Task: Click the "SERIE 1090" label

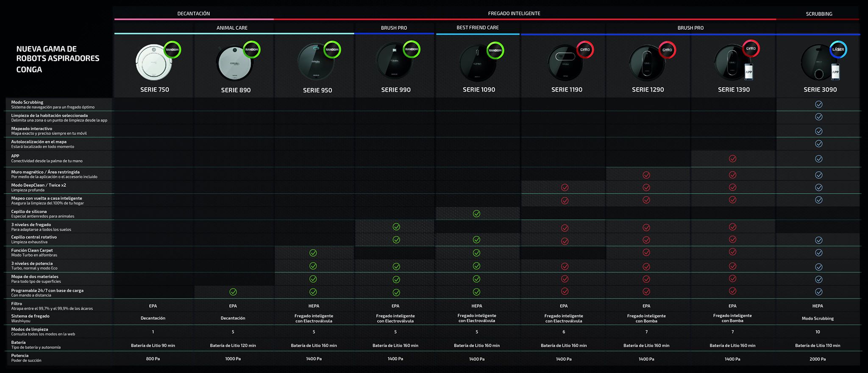Action: (479, 89)
